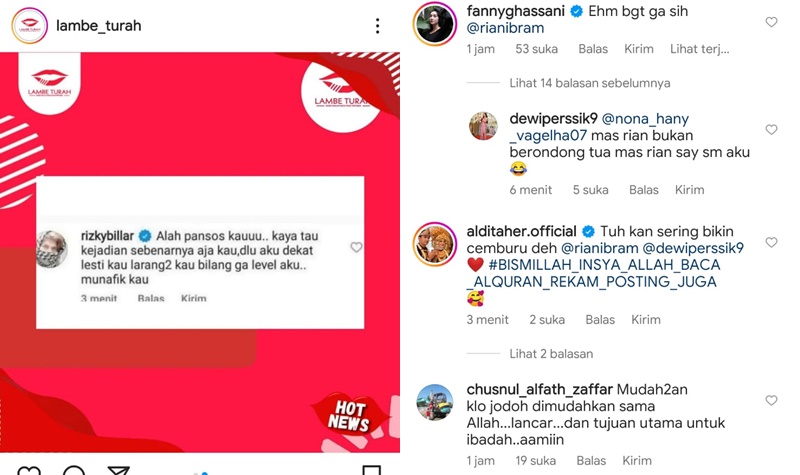Expand Lihat 14 balasan sebelumnya
The width and height of the screenshot is (800, 475).
click(590, 83)
